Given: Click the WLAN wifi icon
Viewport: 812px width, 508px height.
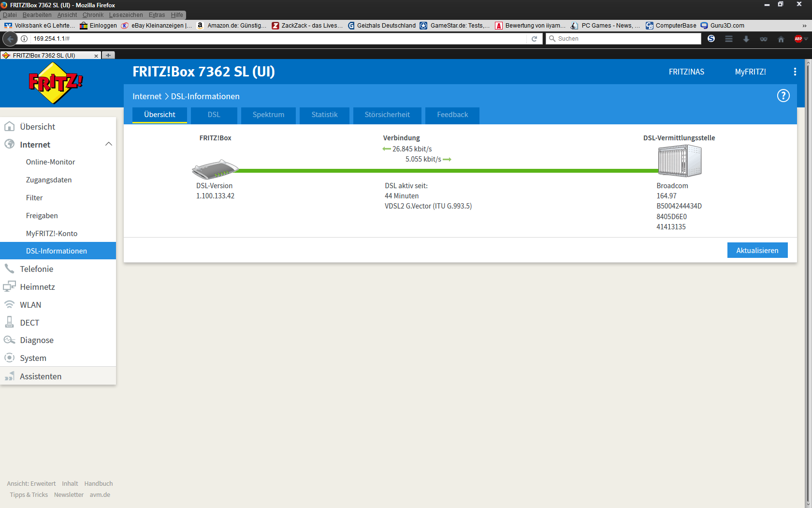Looking at the screenshot, I should (x=9, y=304).
